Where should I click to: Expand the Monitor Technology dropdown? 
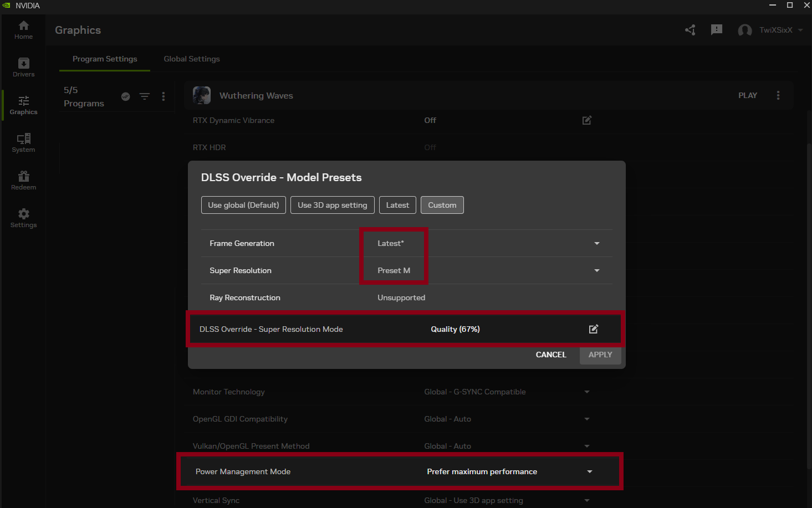point(587,392)
